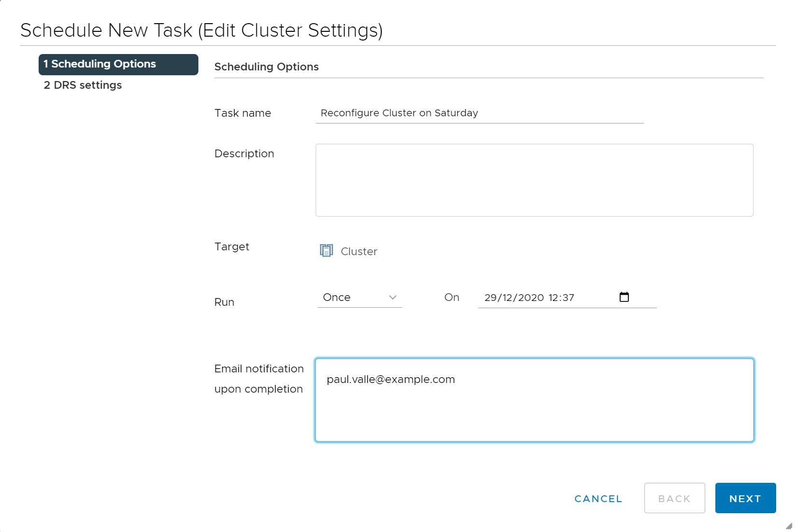The height and width of the screenshot is (532, 795).
Task: Click the Email notification upon completion label
Action: click(259, 379)
